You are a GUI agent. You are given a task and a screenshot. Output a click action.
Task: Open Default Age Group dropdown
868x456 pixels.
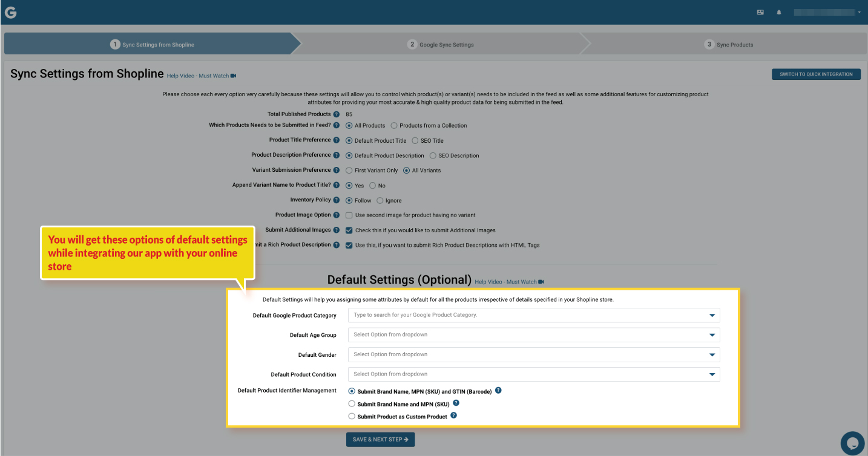click(534, 334)
